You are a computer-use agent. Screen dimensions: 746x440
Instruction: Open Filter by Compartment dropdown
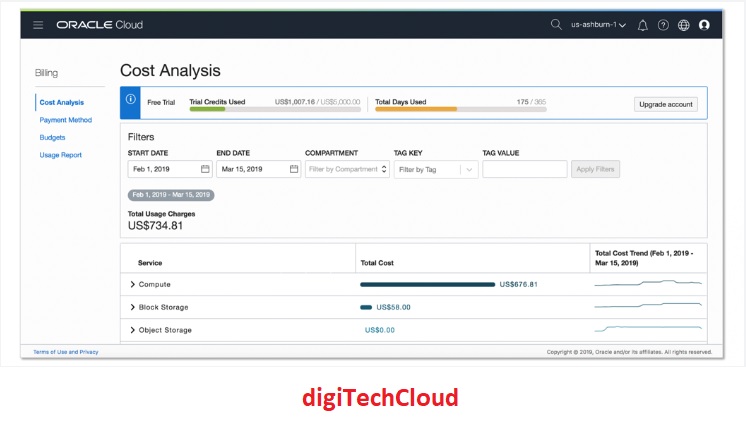(x=347, y=169)
